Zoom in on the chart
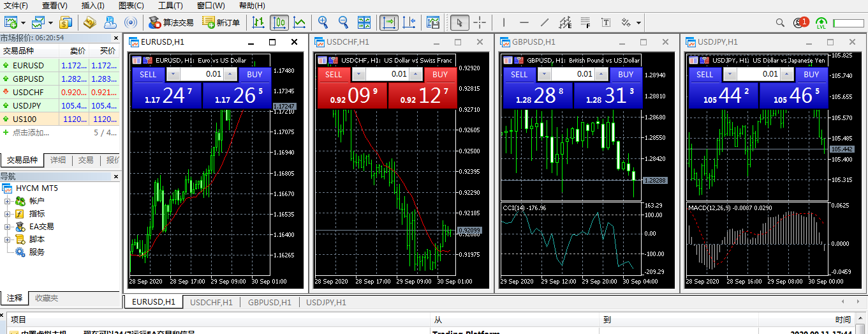The height and width of the screenshot is (334, 868). (x=323, y=23)
